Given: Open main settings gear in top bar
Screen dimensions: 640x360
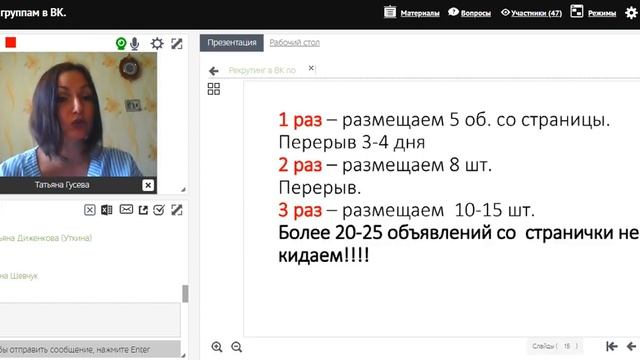Looking at the screenshot, I should pyautogui.click(x=631, y=13).
